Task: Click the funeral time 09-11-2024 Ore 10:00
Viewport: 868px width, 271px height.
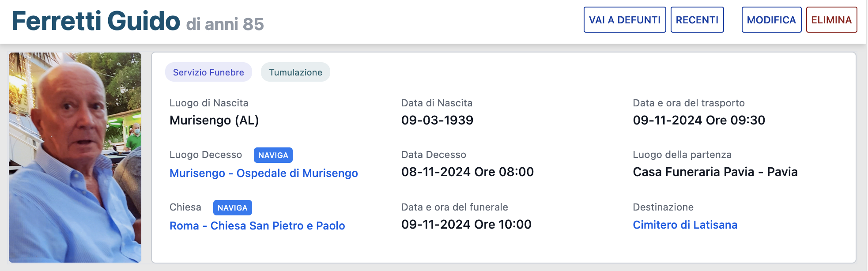Action: tap(466, 225)
